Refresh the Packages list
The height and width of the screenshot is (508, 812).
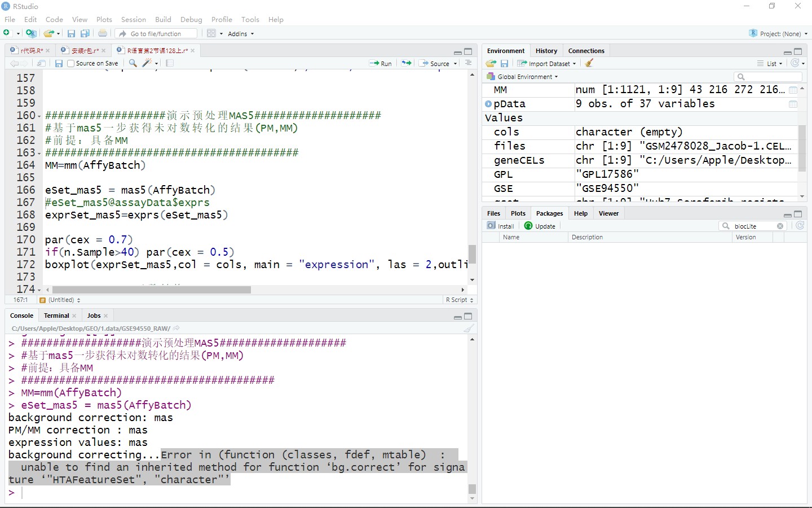tap(800, 226)
